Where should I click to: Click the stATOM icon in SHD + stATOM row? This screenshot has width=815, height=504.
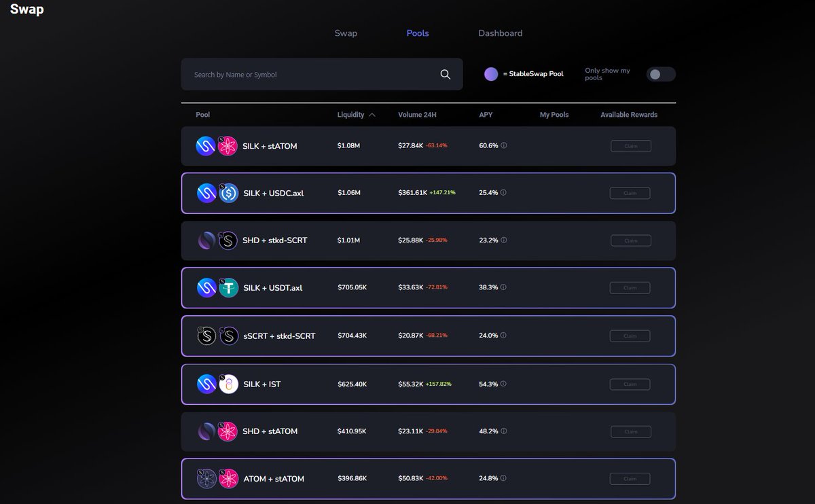point(228,431)
